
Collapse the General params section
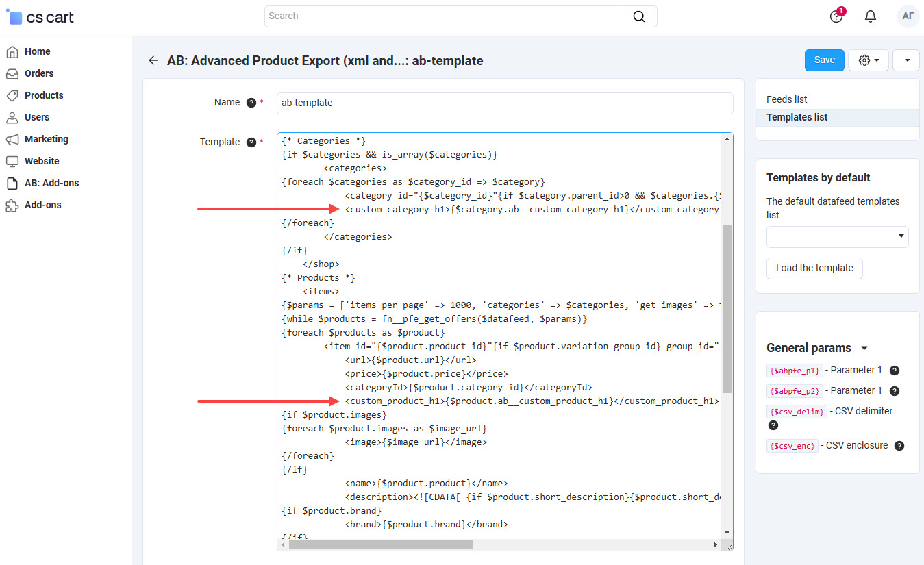[864, 347]
